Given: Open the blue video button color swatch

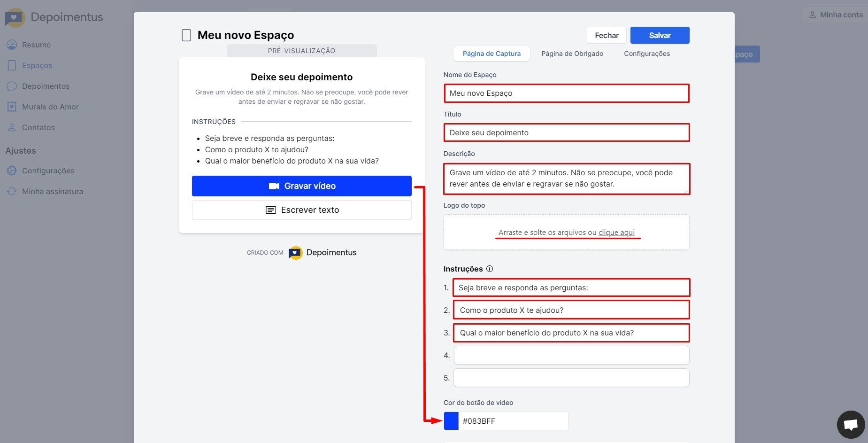Looking at the screenshot, I should pos(451,421).
